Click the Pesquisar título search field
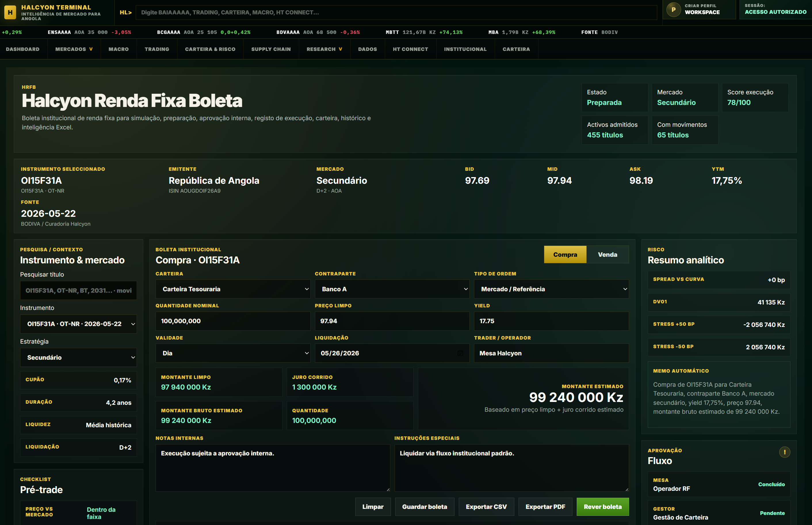The height and width of the screenshot is (525, 812). pos(79,290)
